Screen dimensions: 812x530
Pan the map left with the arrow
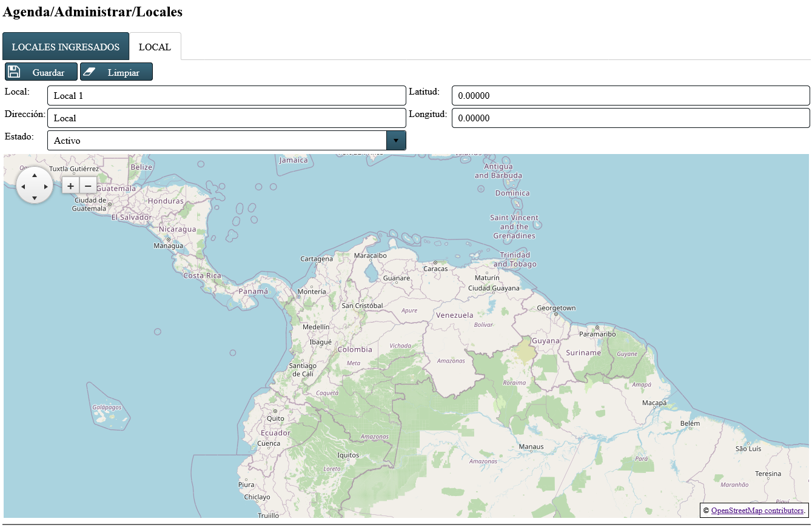(23, 186)
